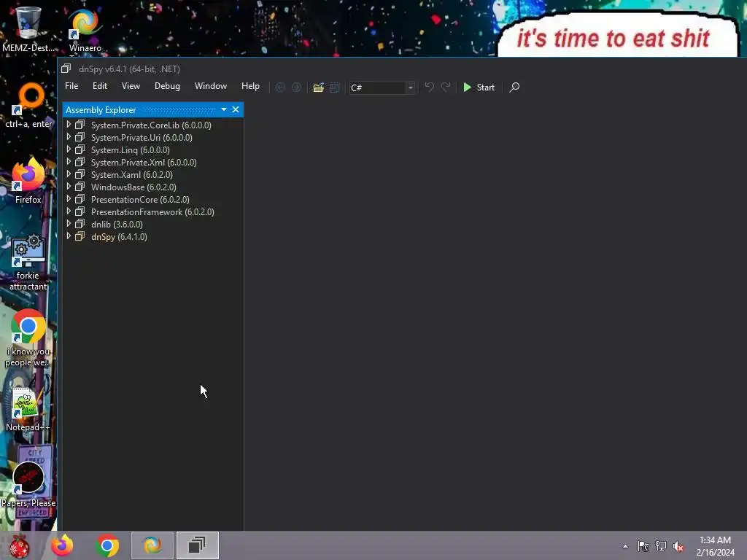Open the View menu
This screenshot has height=560, width=747.
point(131,86)
